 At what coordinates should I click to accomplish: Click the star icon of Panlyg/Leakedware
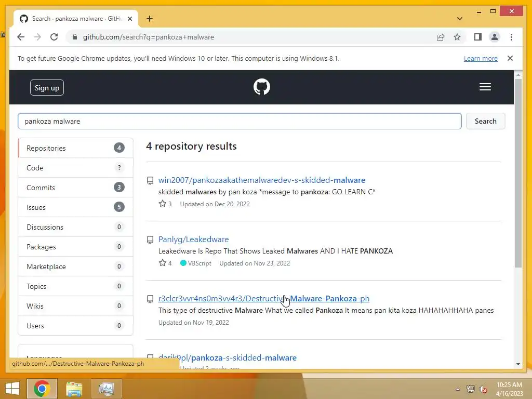click(163, 263)
